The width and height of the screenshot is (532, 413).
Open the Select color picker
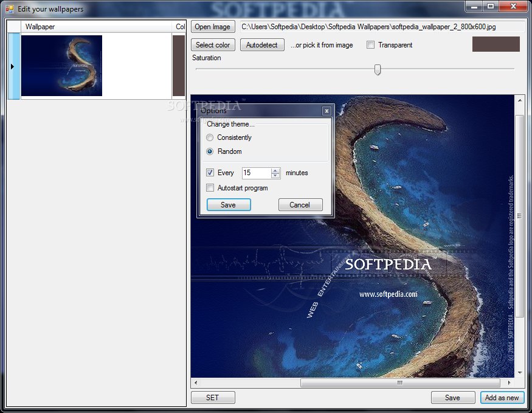click(213, 45)
